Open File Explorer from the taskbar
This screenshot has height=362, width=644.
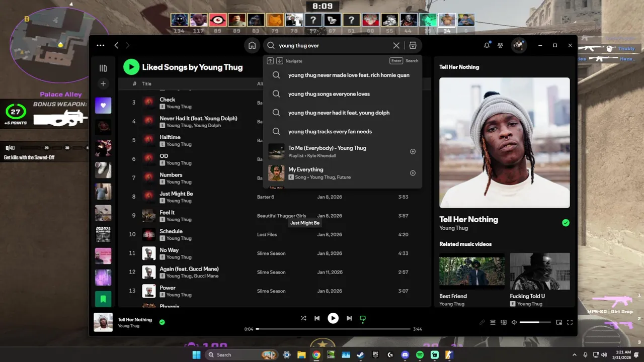[x=301, y=354]
